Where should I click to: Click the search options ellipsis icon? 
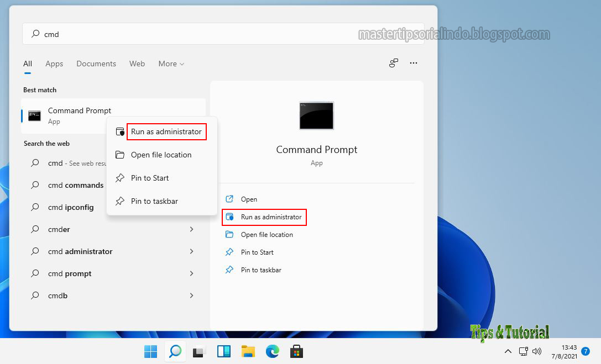[x=414, y=63]
